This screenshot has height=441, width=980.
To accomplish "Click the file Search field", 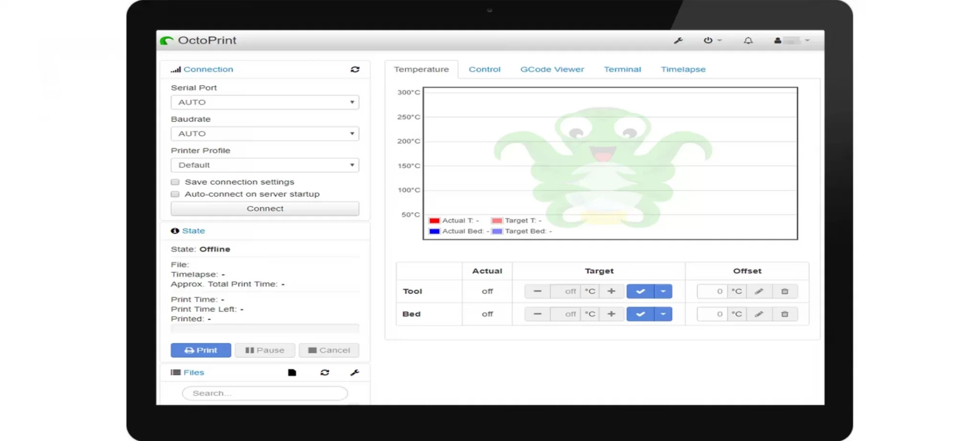I will (265, 393).
